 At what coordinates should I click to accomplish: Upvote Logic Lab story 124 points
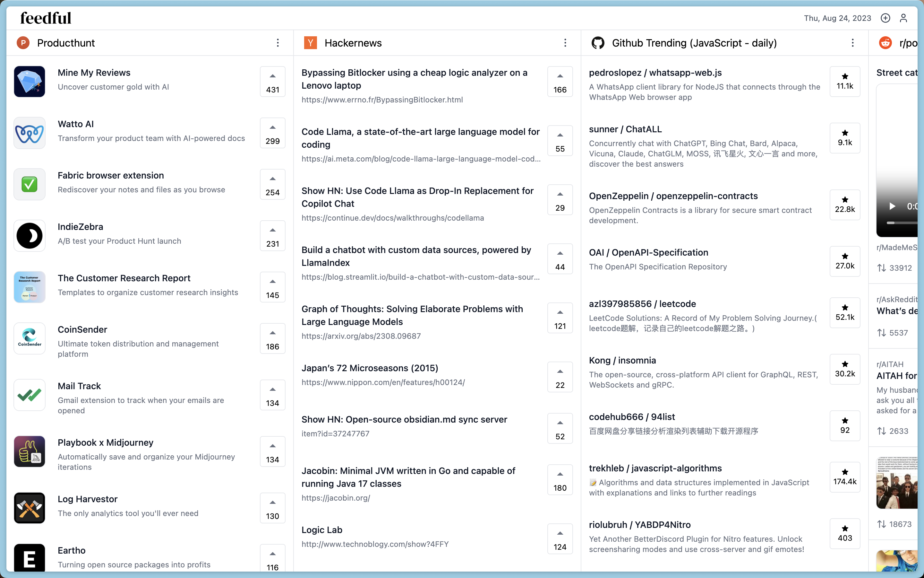pyautogui.click(x=560, y=539)
